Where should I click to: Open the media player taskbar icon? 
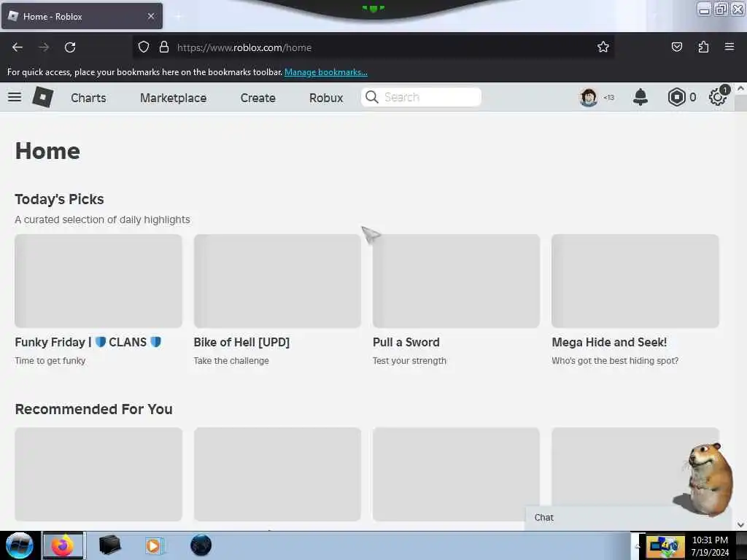(x=153, y=545)
